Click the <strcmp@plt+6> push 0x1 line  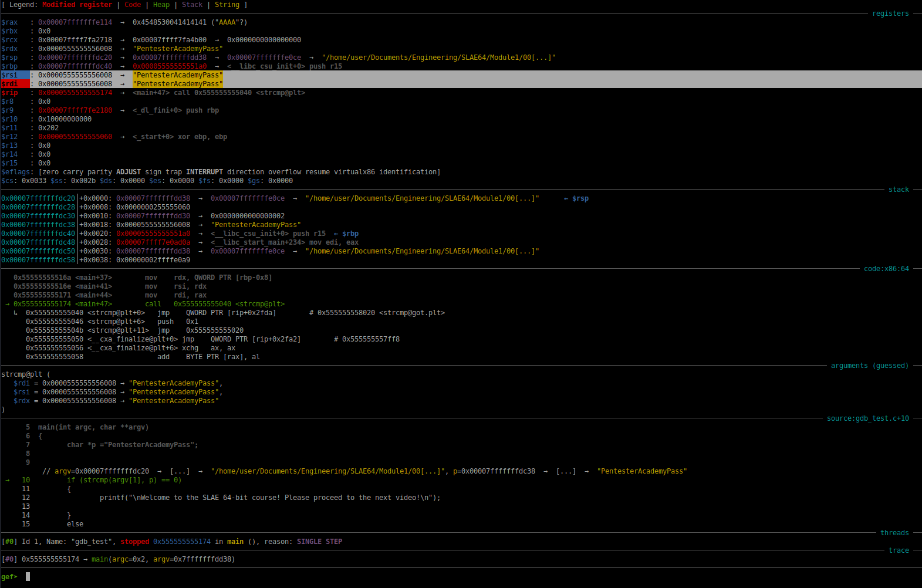tap(112, 322)
